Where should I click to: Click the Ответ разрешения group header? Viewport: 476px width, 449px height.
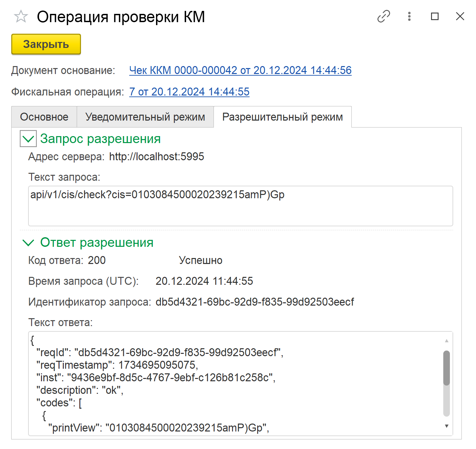pyautogui.click(x=97, y=243)
